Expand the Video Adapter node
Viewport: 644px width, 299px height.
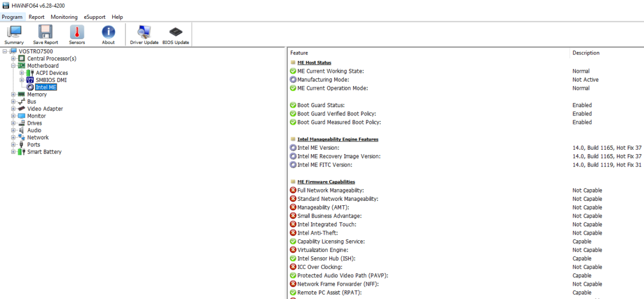click(x=13, y=109)
